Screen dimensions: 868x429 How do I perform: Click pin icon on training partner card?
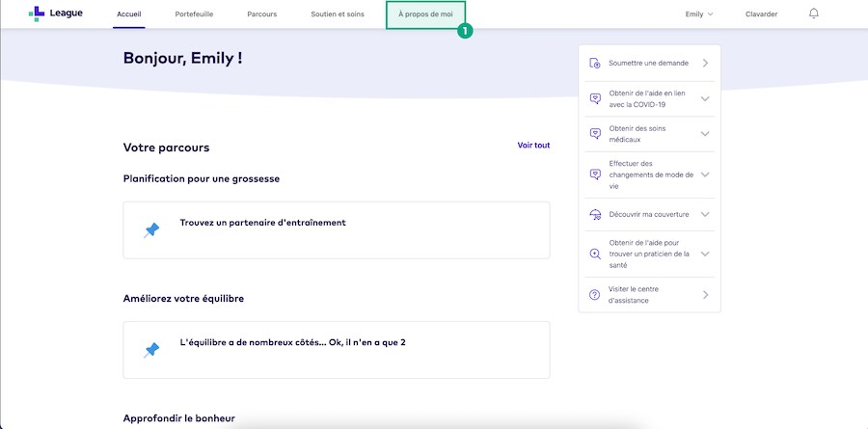point(151,230)
